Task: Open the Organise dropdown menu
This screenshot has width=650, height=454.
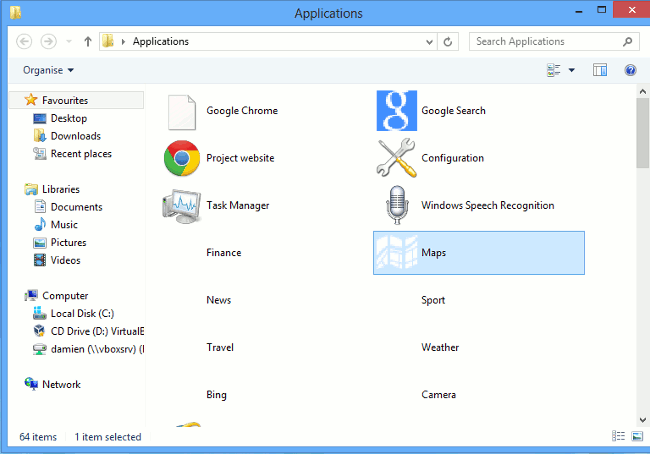Action: click(48, 70)
